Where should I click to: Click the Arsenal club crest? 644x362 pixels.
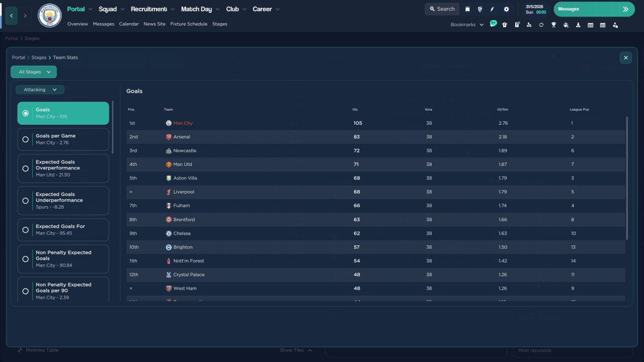169,137
